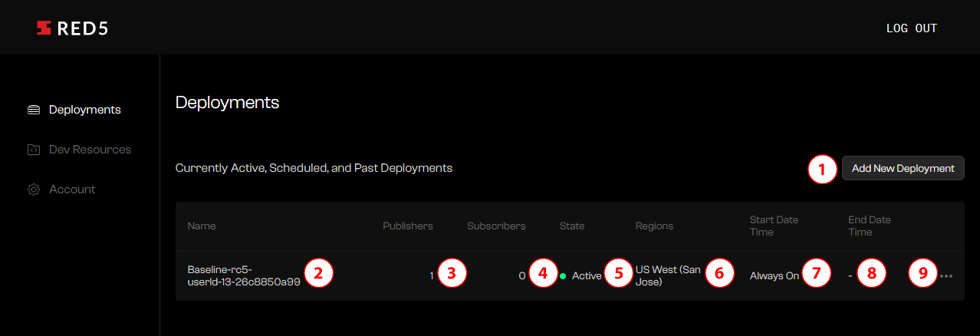Select deployment name Baseline-rc5-userId-13-26c8850a99
The image size is (980, 336).
tap(244, 275)
